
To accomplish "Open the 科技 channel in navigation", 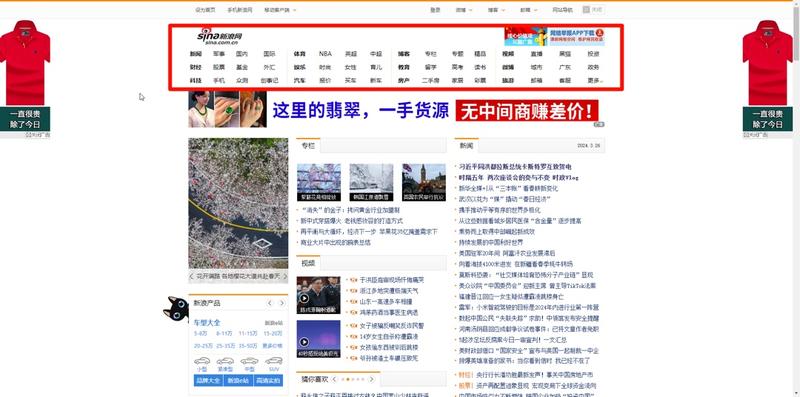I will [195, 81].
